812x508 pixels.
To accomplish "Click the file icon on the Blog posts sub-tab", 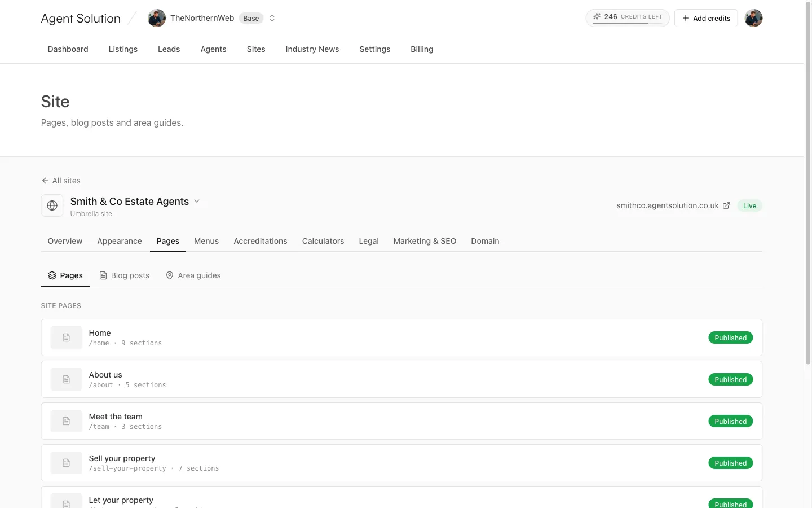I will coord(103,275).
